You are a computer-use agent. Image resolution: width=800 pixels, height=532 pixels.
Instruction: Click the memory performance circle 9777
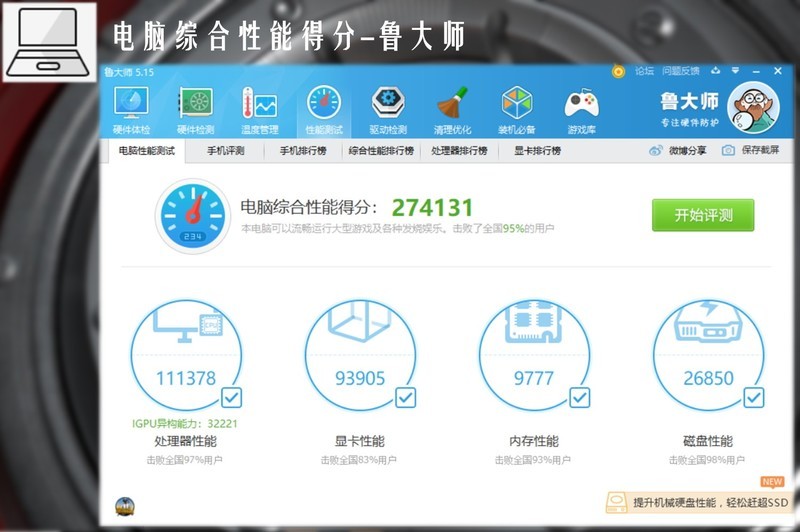534,355
